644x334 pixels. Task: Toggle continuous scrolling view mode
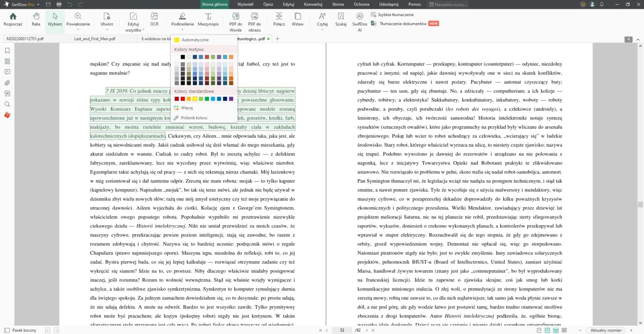pos(556,330)
